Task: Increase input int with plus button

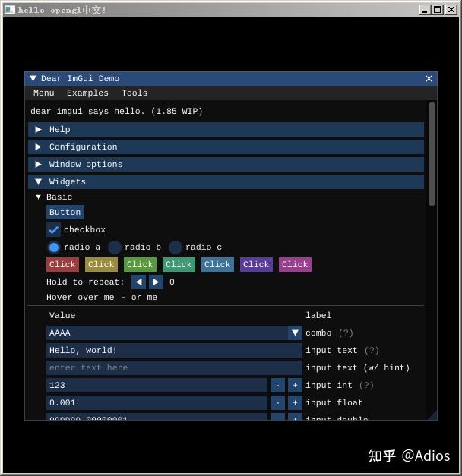Action: click(x=295, y=385)
